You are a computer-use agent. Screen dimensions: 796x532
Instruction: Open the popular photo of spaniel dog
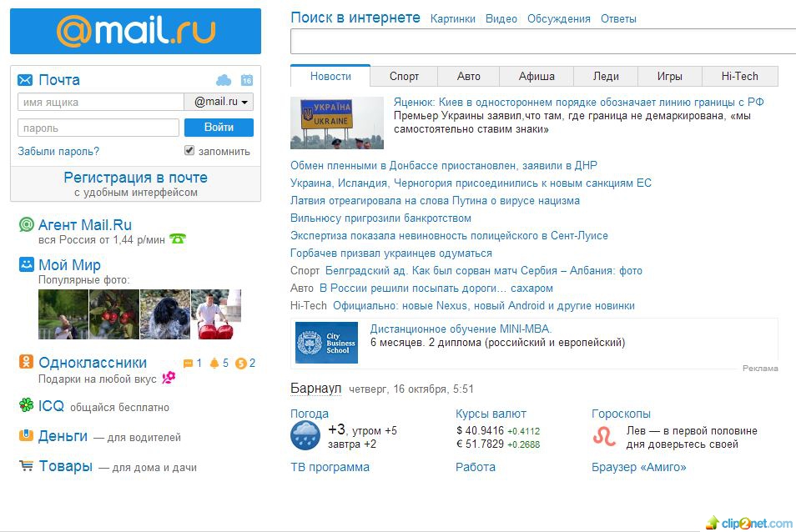(165, 314)
